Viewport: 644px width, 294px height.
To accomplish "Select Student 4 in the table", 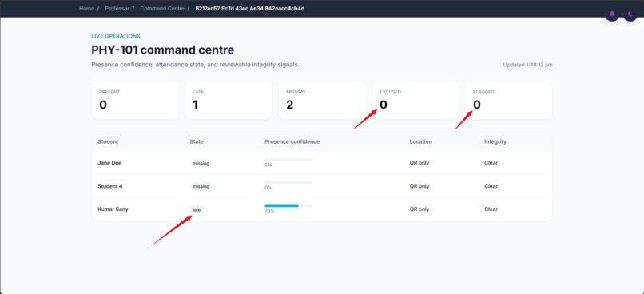I will click(x=110, y=186).
